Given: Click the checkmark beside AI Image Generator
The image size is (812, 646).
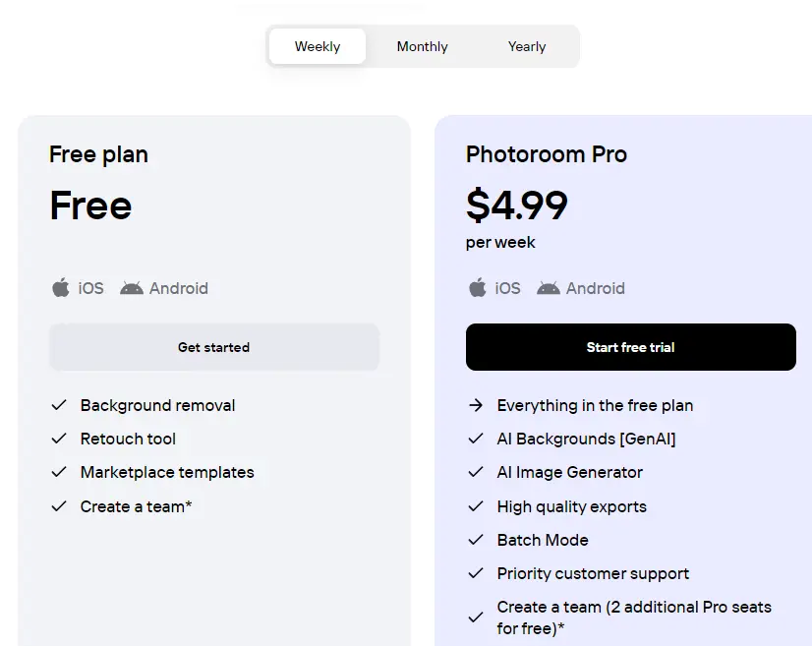Looking at the screenshot, I should (x=476, y=472).
